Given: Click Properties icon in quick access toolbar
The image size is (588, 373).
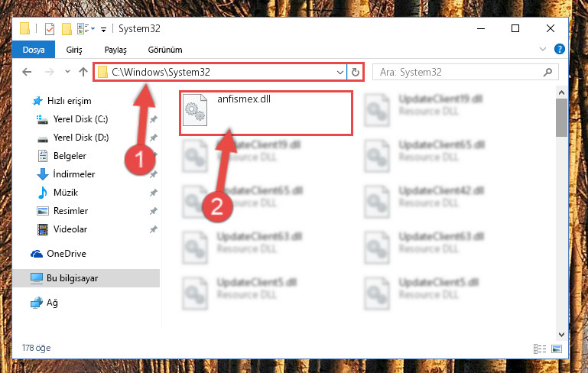Looking at the screenshot, I should pos(50,29).
